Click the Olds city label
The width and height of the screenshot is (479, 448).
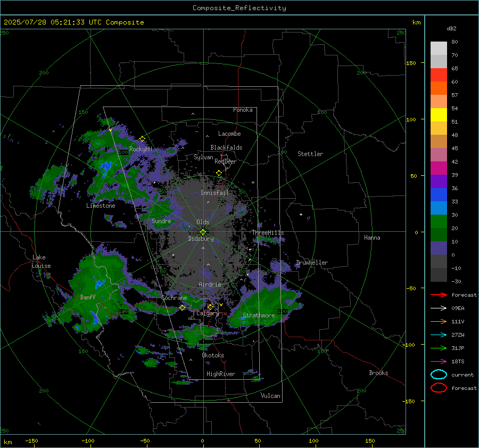click(203, 222)
